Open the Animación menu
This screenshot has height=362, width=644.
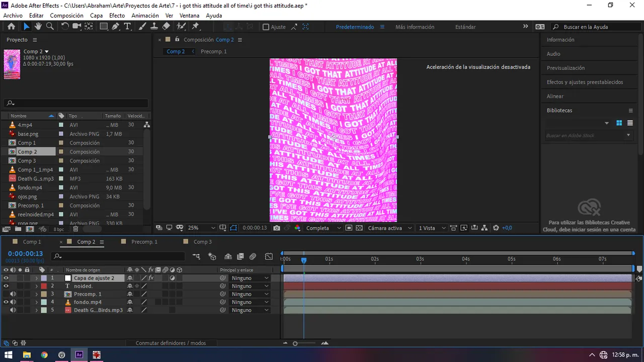coord(145,16)
